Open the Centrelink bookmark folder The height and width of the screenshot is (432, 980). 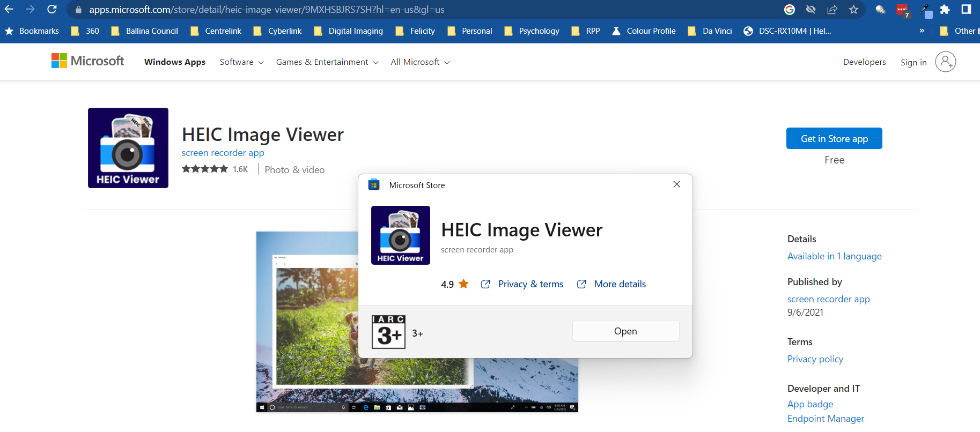point(216,31)
